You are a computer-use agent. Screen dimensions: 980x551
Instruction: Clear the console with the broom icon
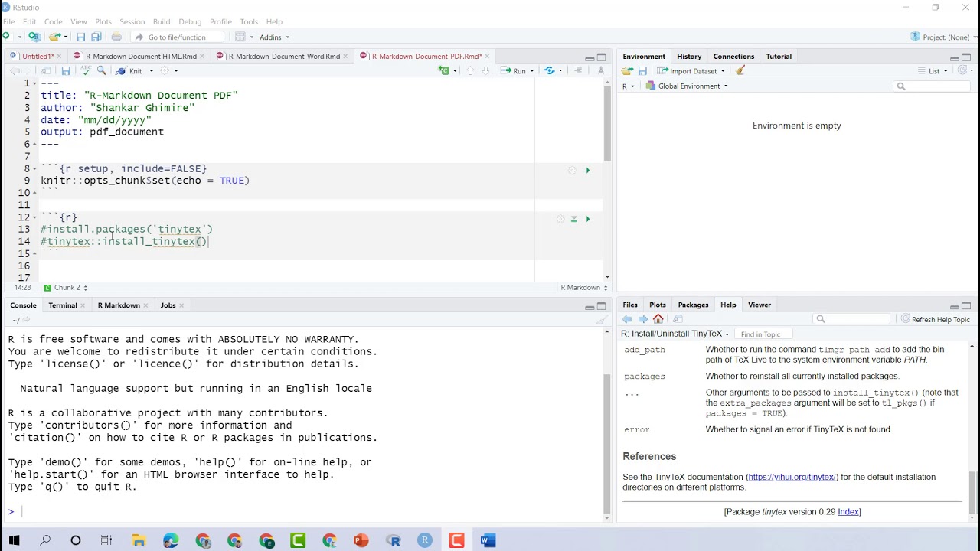602,320
